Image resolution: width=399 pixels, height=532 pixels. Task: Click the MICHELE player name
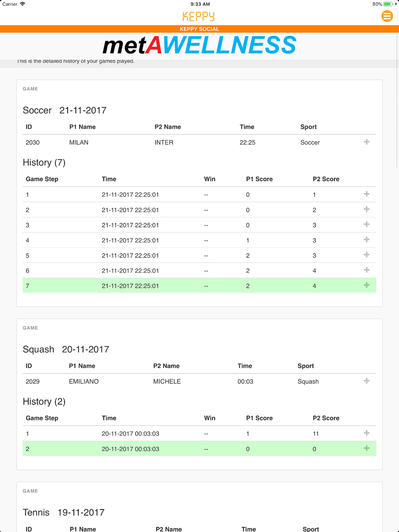click(x=167, y=381)
